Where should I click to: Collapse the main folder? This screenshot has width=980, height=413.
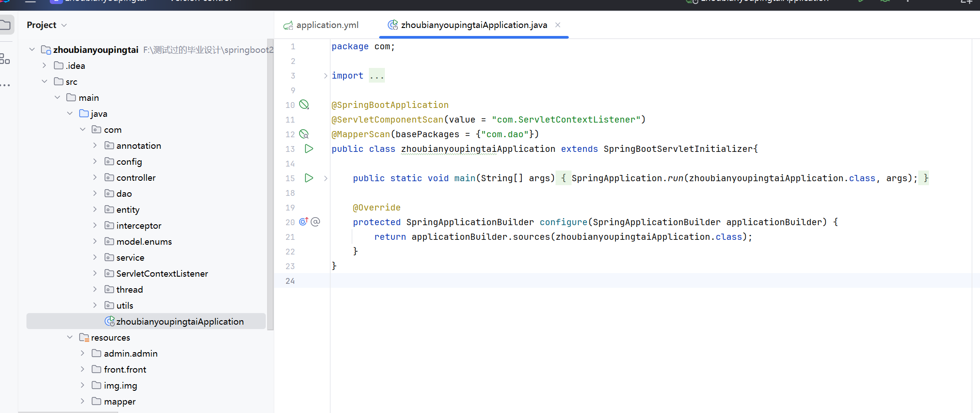[x=57, y=98]
